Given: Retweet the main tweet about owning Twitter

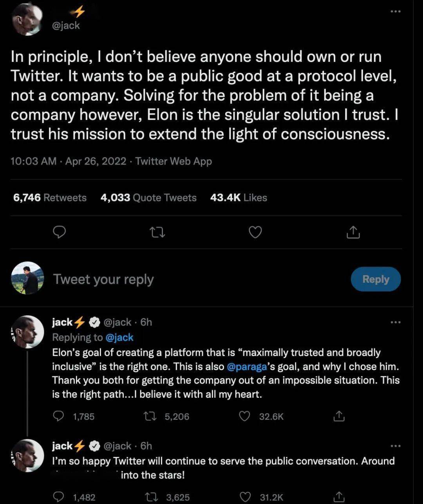Looking at the screenshot, I should click(x=158, y=233).
